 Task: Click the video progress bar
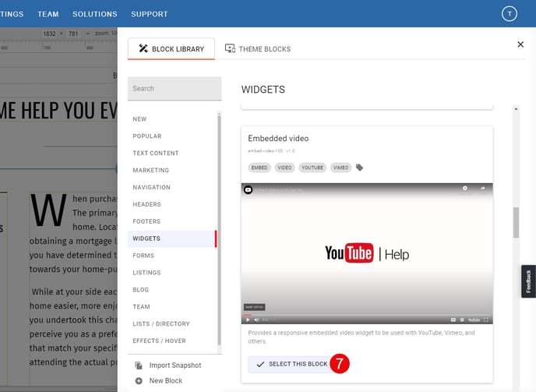367,315
